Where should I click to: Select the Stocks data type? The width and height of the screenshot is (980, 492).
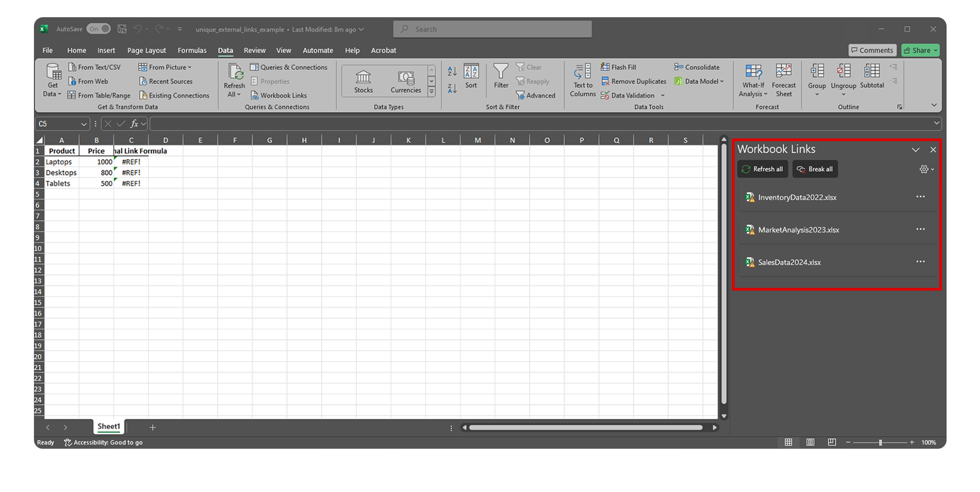[363, 81]
